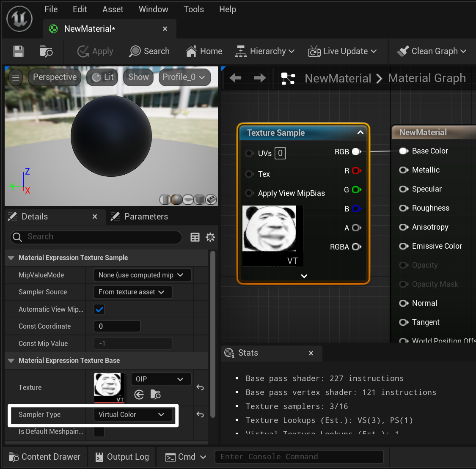Click the Browse to asset icon in toolbar
The image size is (476, 469).
(46, 51)
